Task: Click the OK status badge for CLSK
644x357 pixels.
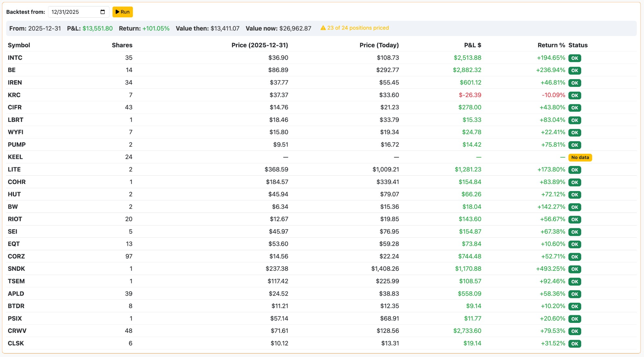Action: point(575,344)
